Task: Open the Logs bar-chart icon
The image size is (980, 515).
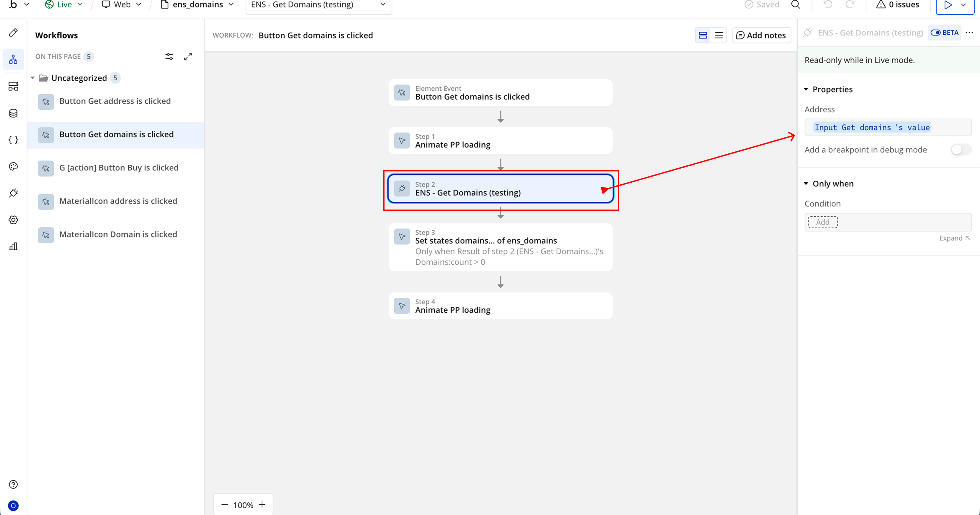Action: 13,247
